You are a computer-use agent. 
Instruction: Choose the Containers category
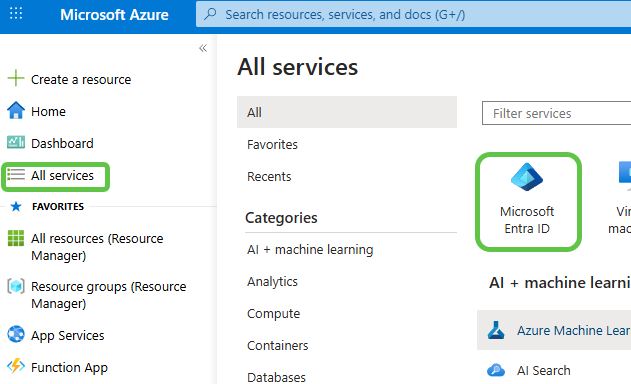coord(278,345)
